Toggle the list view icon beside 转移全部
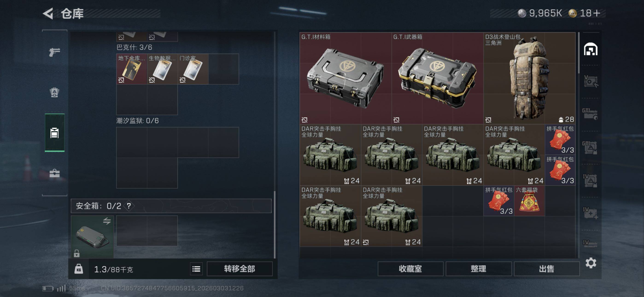 (196, 269)
